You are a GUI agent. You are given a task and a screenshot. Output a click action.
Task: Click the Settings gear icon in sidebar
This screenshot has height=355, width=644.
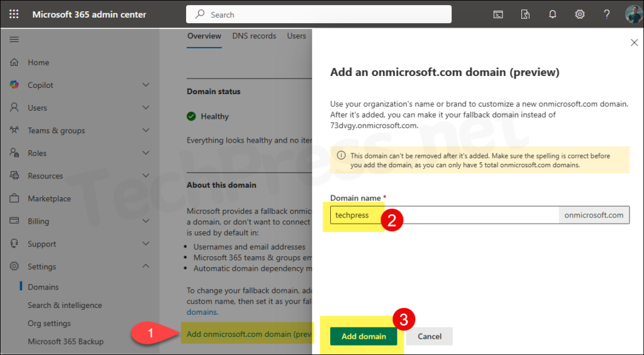click(x=14, y=266)
